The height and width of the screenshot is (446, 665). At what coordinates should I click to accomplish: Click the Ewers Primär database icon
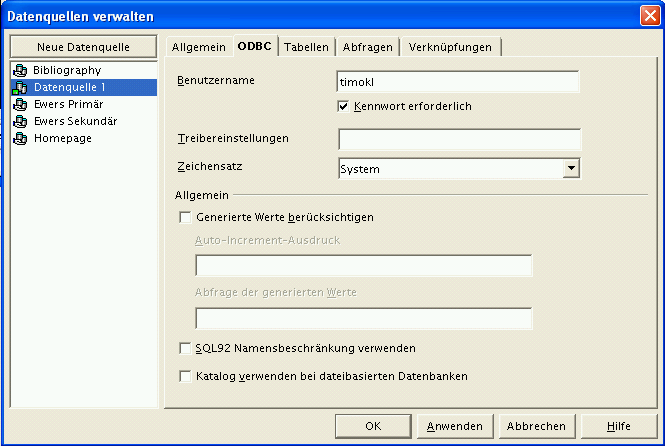[x=20, y=105]
